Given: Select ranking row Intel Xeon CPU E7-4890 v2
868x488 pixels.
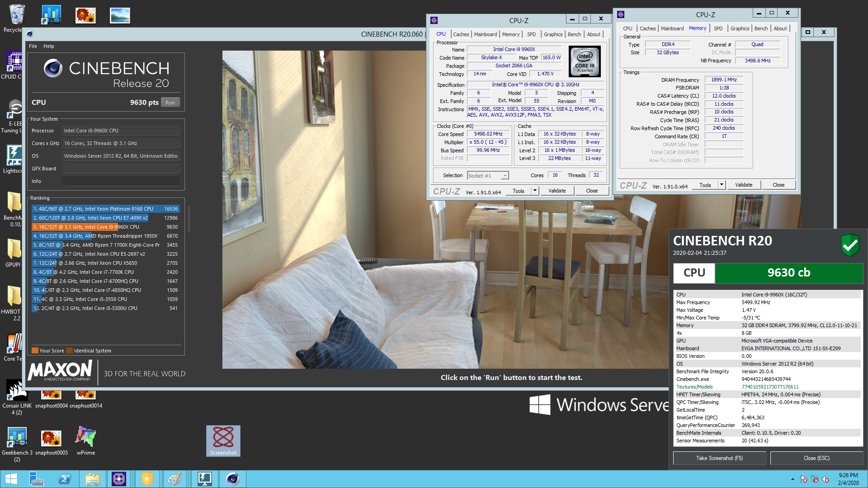Looking at the screenshot, I should coord(105,218).
